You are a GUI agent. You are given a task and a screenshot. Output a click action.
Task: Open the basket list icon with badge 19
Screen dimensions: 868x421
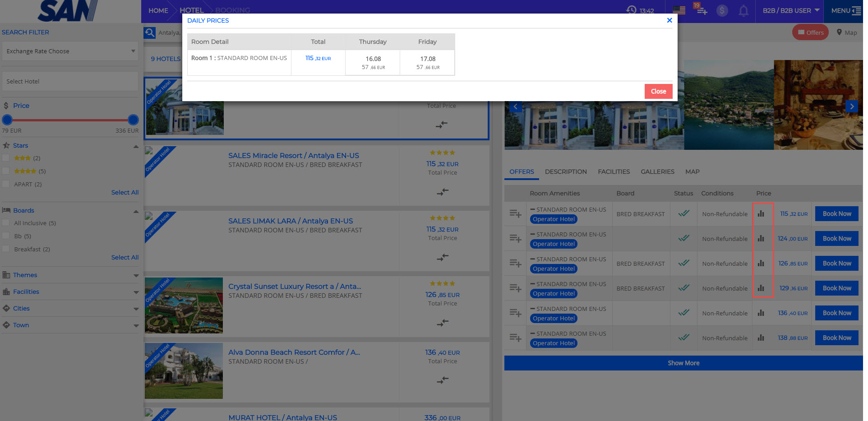coord(702,10)
